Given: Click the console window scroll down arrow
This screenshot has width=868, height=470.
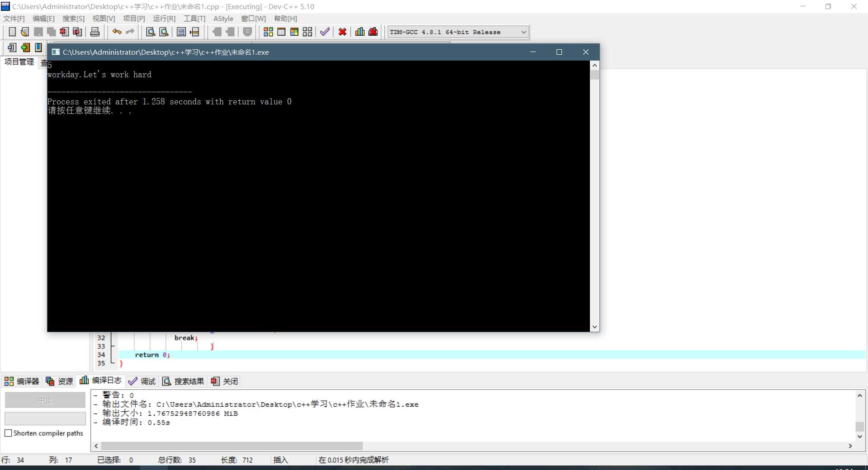Looking at the screenshot, I should [594, 327].
